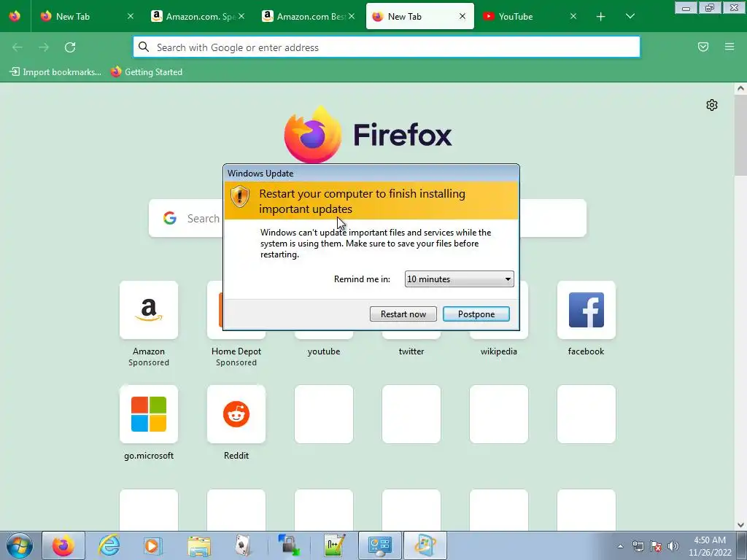
Task: Close the YouTube tab
Action: [573, 16]
